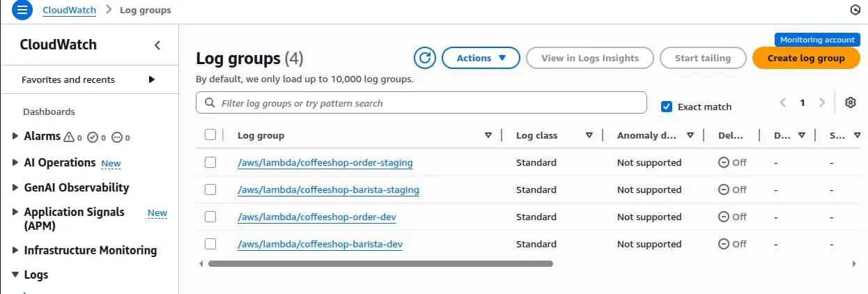Image resolution: width=868 pixels, height=294 pixels.
Task: Click Off icon in coffeeshop-order-staging row
Action: (x=724, y=162)
